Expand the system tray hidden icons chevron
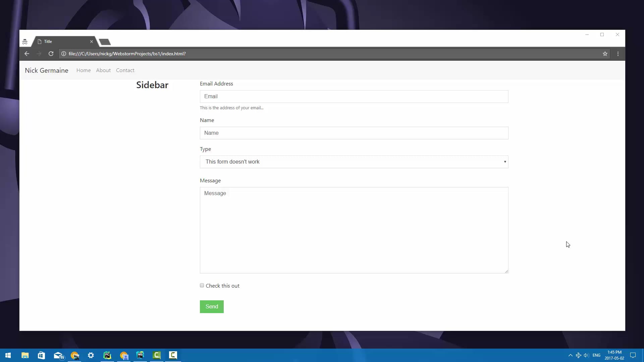644x362 pixels. click(x=570, y=355)
